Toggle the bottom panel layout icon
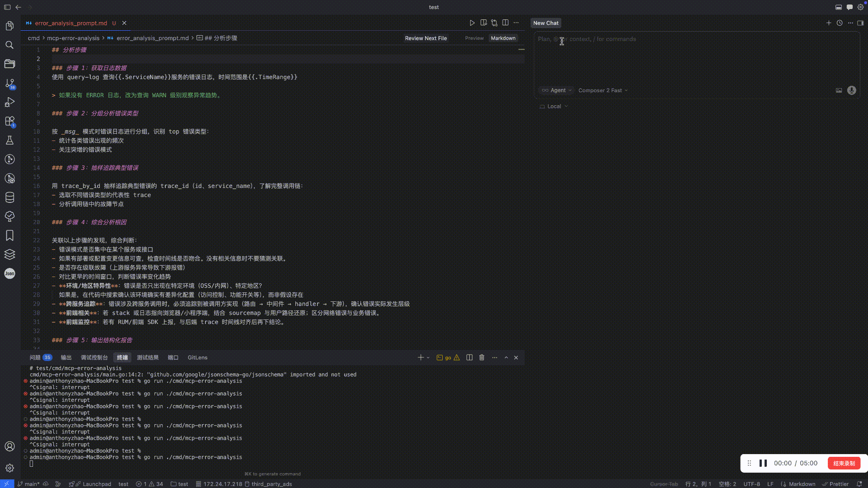Screen dimensions: 868x488 click(x=839, y=7)
